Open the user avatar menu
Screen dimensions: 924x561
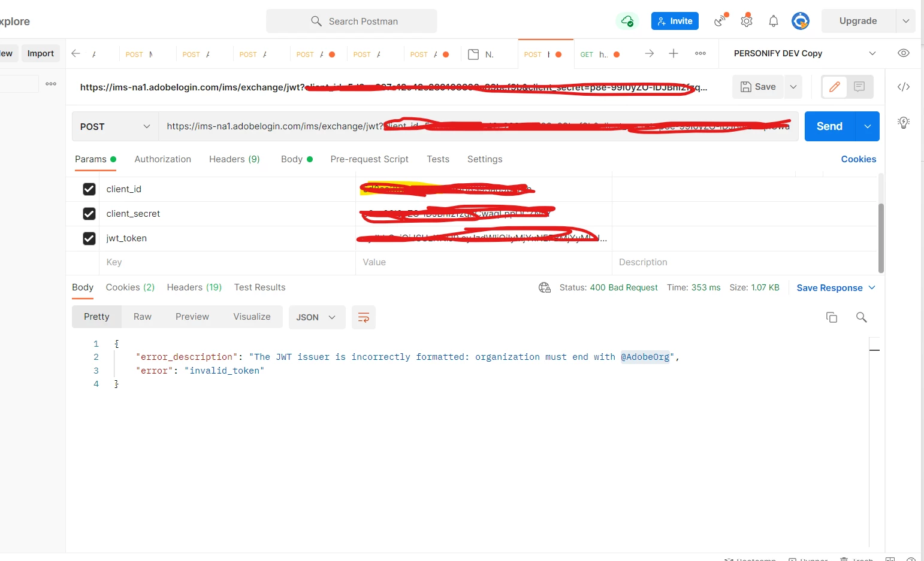tap(801, 21)
